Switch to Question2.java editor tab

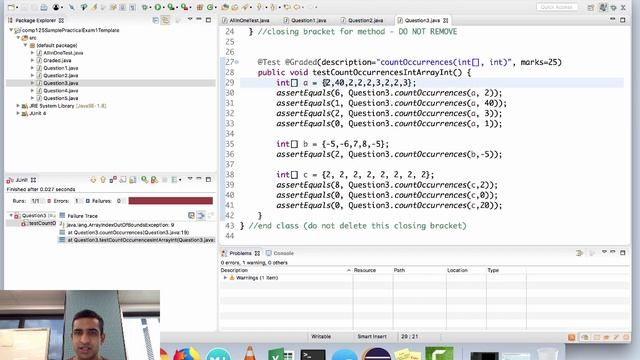pyautogui.click(x=362, y=20)
